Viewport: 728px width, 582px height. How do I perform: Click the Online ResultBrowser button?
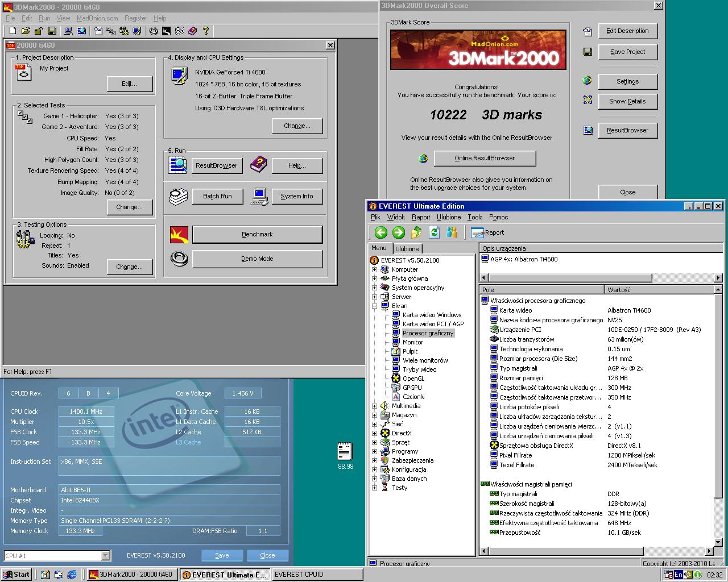[485, 158]
